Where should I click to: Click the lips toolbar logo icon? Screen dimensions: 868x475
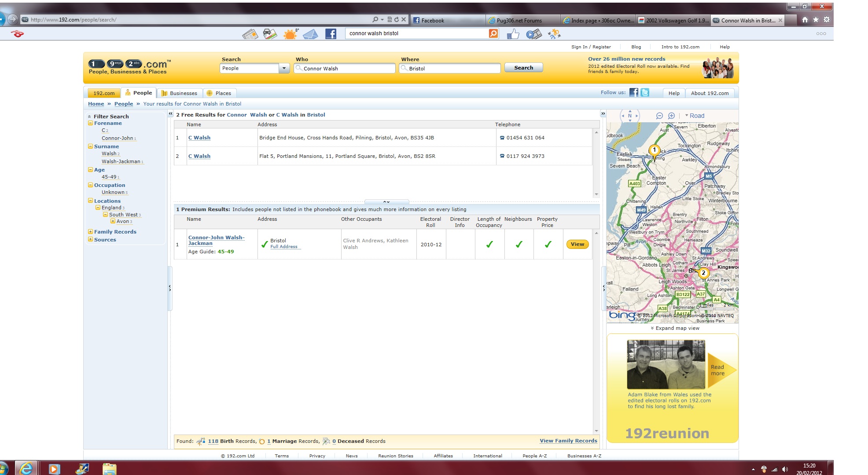[x=18, y=34]
